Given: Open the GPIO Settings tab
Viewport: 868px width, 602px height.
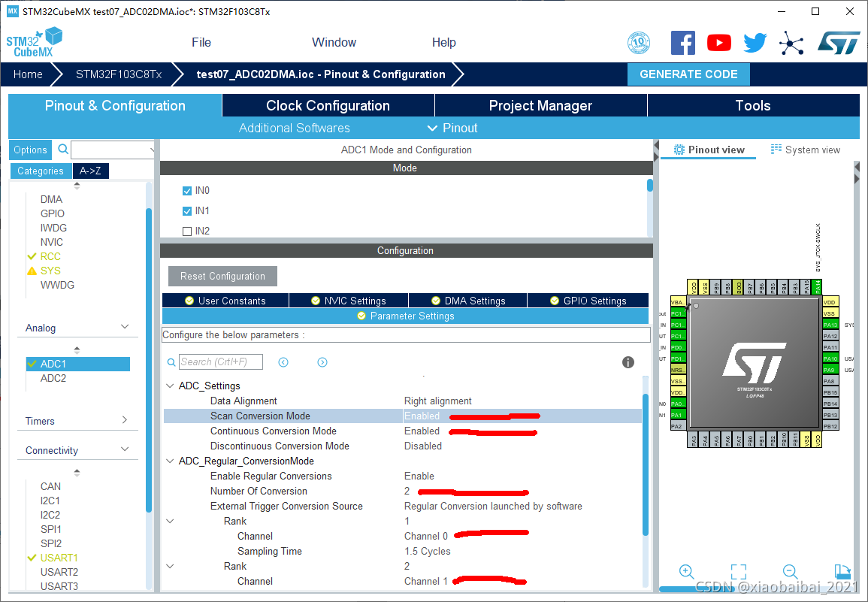Looking at the screenshot, I should click(x=588, y=300).
